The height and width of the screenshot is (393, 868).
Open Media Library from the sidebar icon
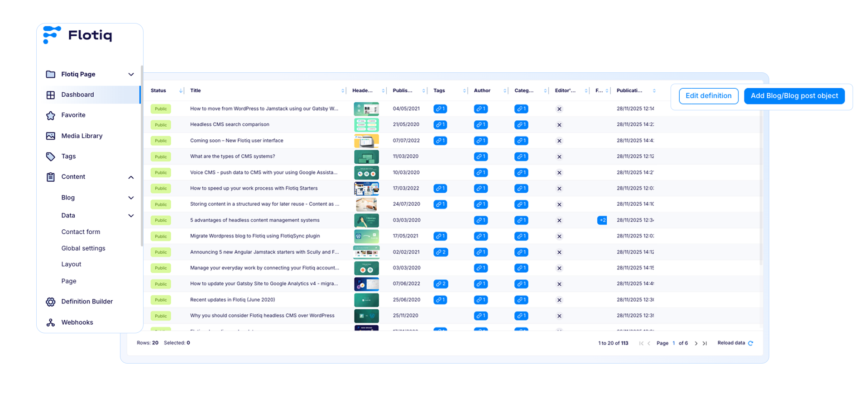(x=51, y=136)
